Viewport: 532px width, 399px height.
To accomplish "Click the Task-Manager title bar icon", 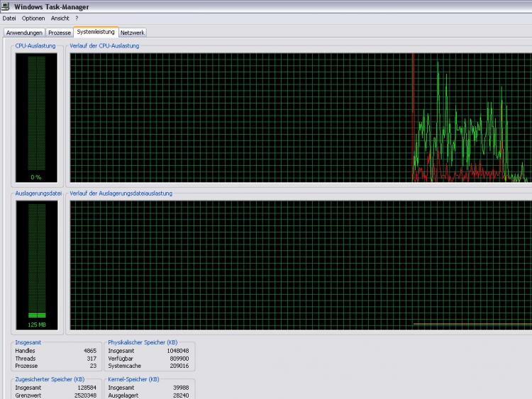I will 5,6.
